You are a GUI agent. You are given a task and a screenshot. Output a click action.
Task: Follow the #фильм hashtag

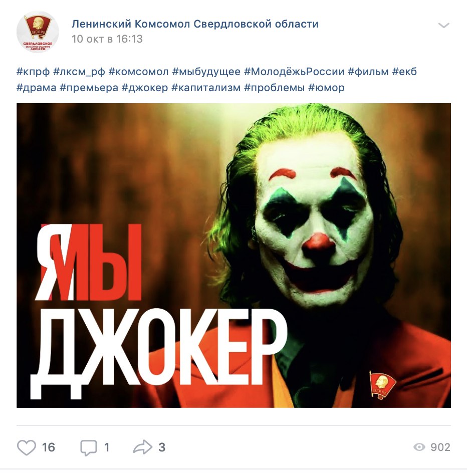click(368, 72)
